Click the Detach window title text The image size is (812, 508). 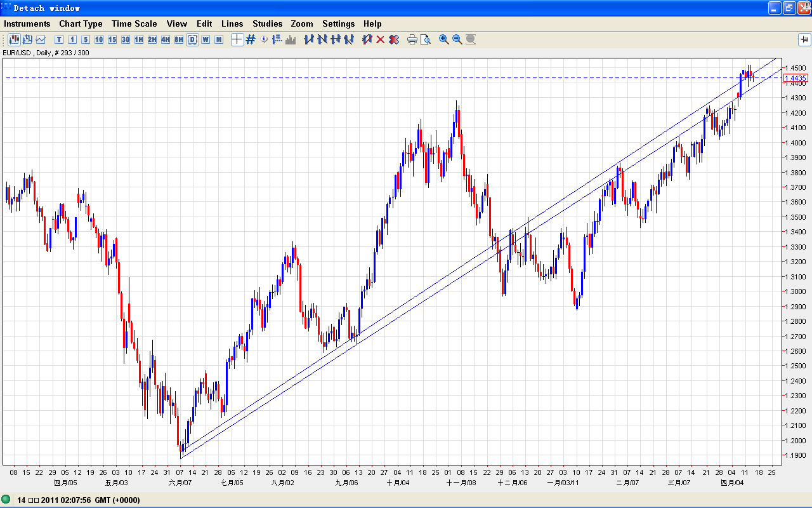pos(47,8)
